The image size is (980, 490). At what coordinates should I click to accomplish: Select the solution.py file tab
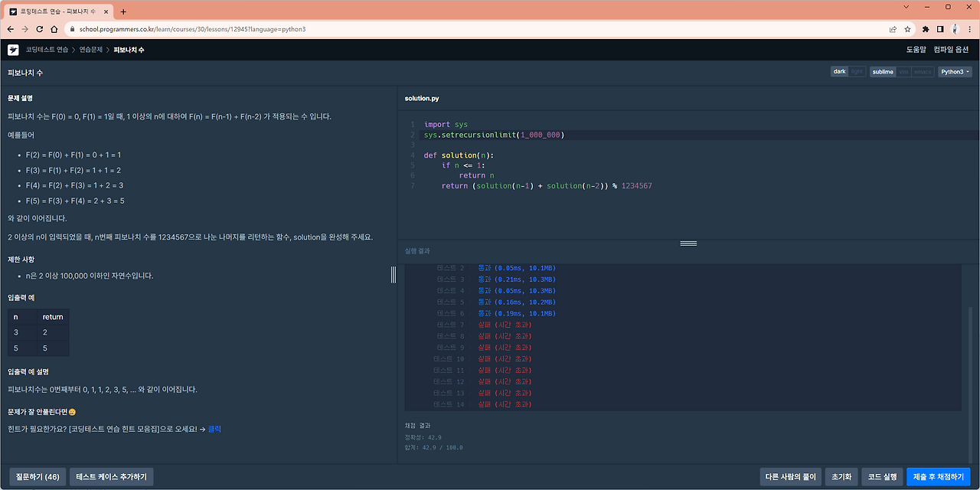(x=422, y=99)
